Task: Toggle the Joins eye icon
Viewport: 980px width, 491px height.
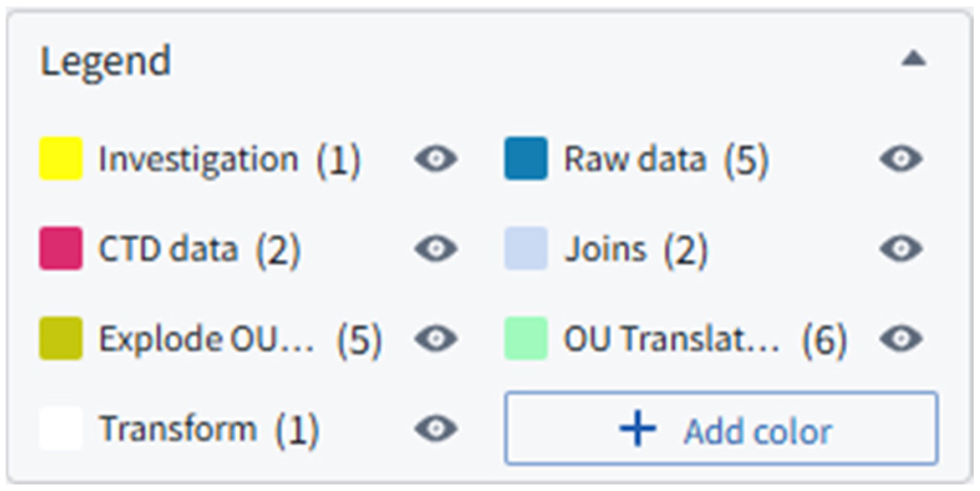Action: click(x=900, y=249)
